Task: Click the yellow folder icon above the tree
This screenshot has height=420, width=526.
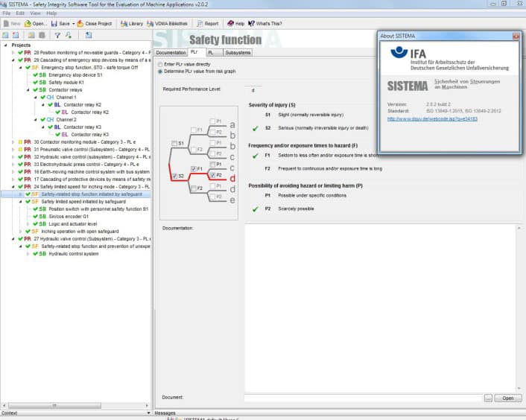Action: point(31,35)
